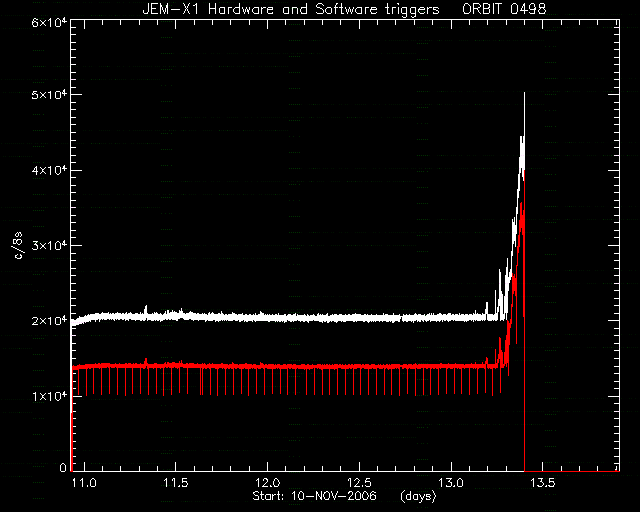The height and width of the screenshot is (512, 640).
Task: Click the white curve's peak near 5×10⁴
Action: click(524, 95)
